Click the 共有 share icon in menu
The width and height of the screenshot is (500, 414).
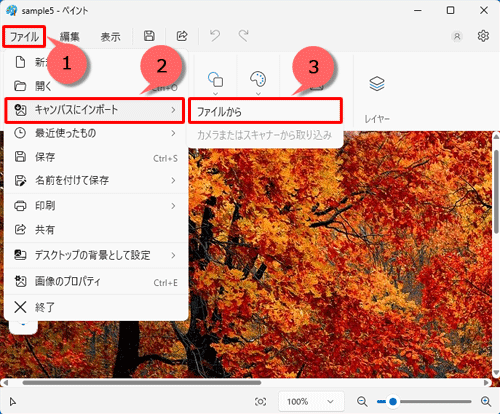click(x=20, y=230)
